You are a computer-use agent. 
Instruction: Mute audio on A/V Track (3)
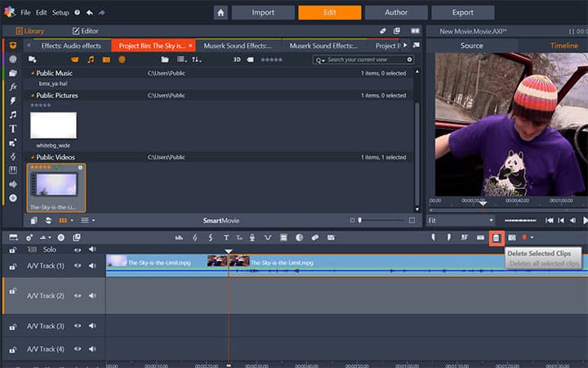click(x=92, y=326)
